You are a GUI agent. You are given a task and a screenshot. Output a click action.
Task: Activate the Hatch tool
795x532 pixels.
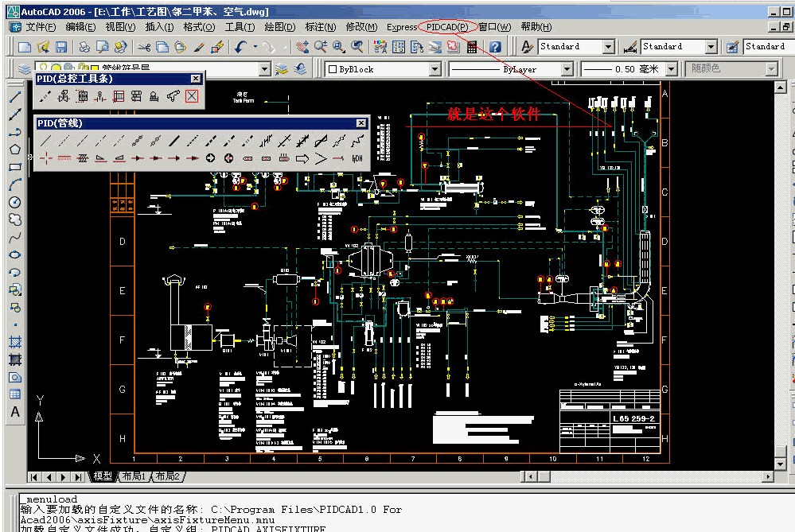click(15, 342)
